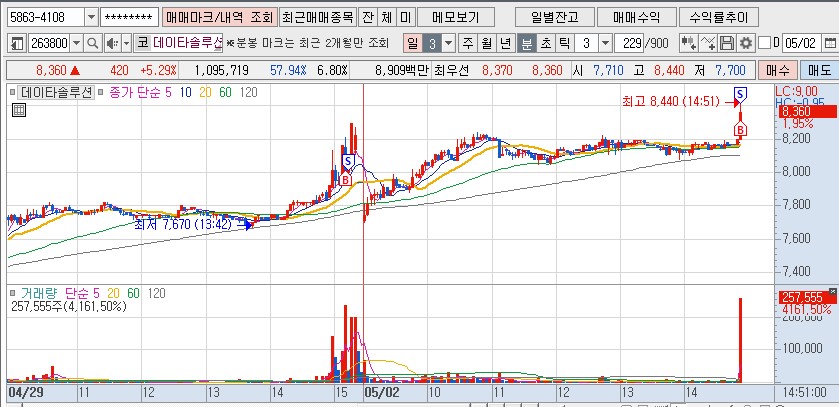Select the 잔 tab button
Viewport: 839px width, 407px height.
coord(367,18)
